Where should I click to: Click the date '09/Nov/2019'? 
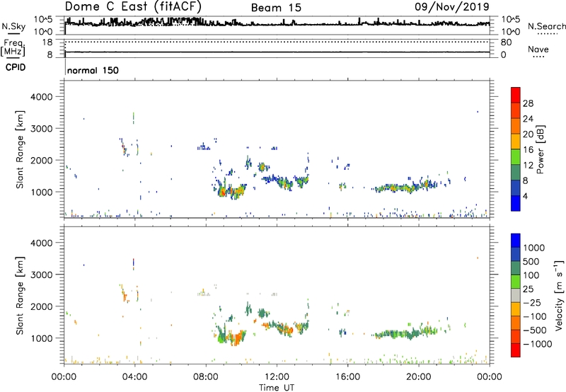coord(452,6)
